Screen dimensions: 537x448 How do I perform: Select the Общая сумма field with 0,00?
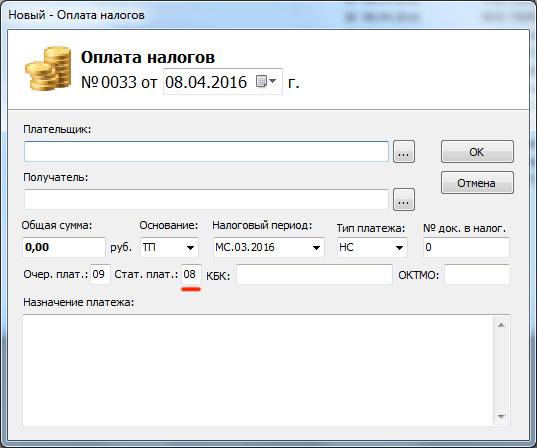point(64,247)
